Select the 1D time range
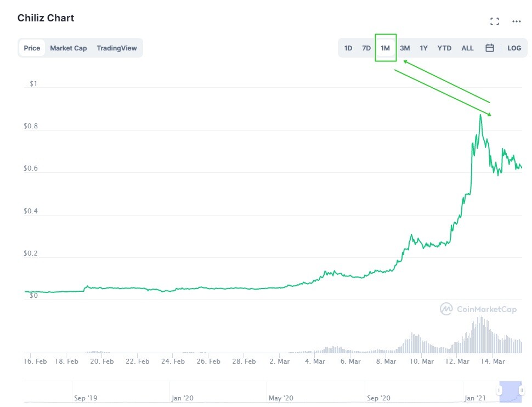This screenshot has height=407, width=532. (348, 48)
